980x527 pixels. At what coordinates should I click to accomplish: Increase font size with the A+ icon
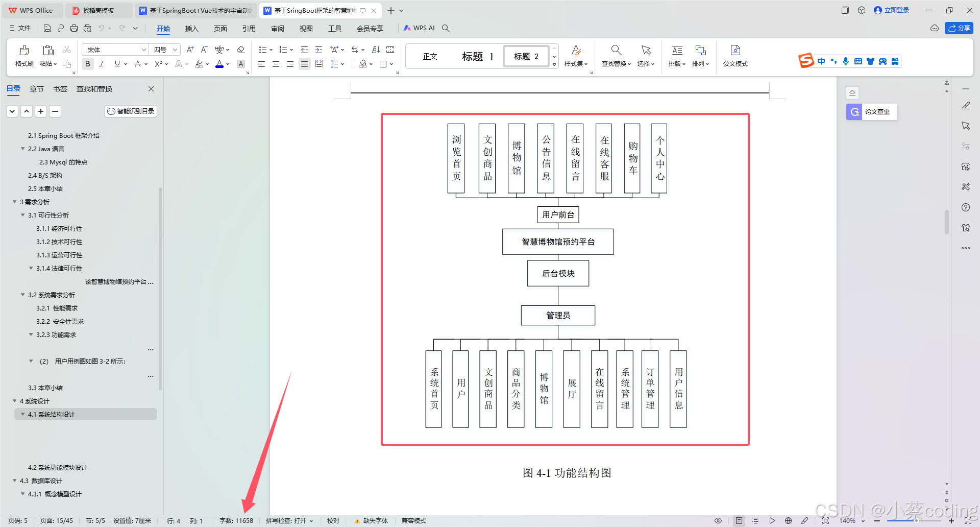click(190, 50)
